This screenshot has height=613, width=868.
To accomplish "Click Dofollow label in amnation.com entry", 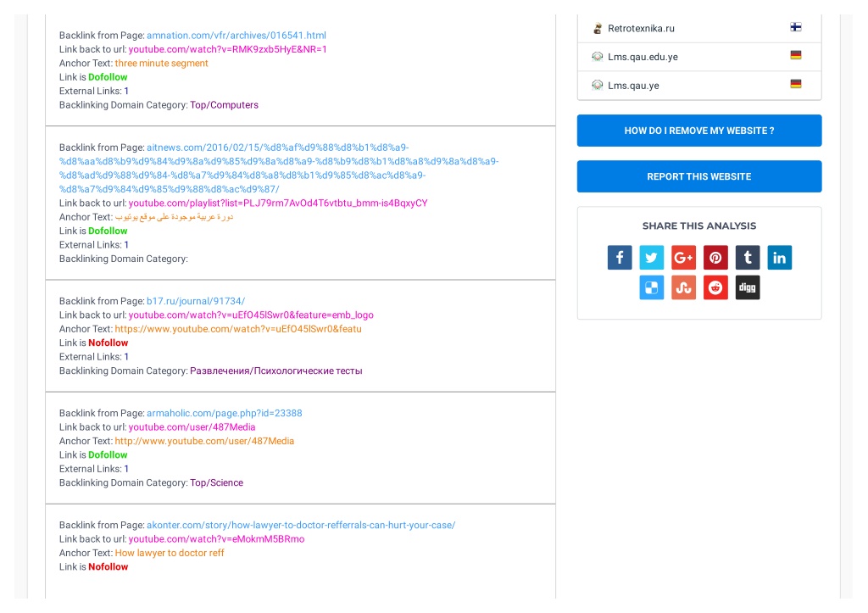I will click(108, 77).
